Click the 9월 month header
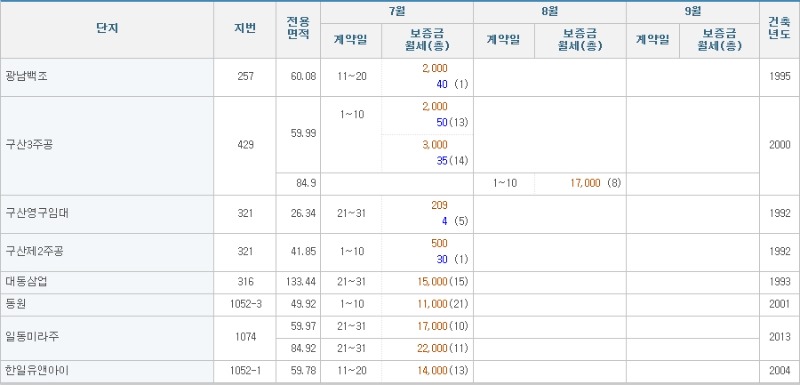Image resolution: width=800 pixels, height=385 pixels. tap(693, 12)
